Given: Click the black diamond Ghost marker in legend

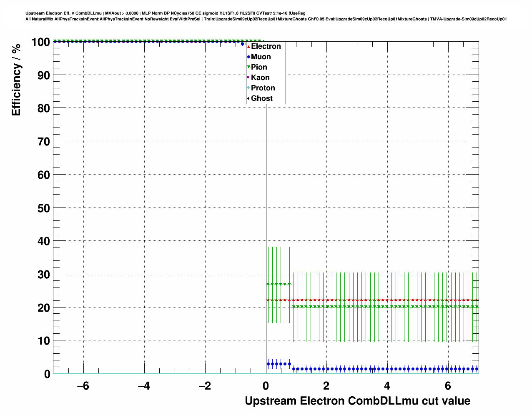Looking at the screenshot, I should click(248, 99).
